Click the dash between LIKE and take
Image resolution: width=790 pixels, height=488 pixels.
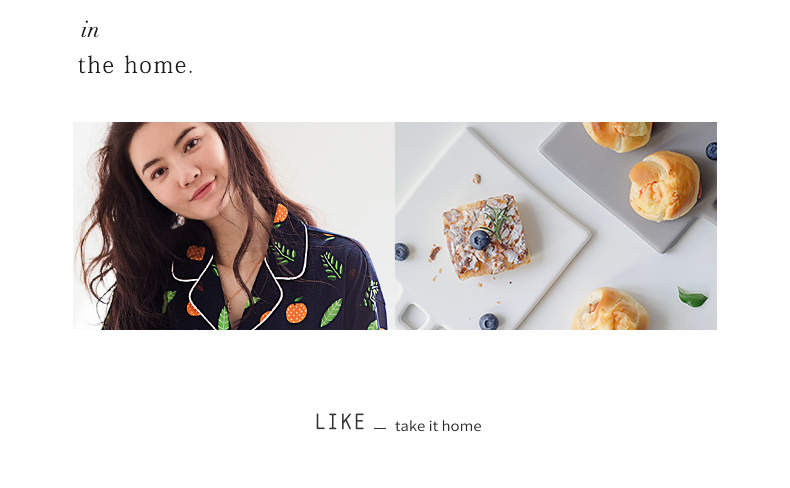coord(380,429)
